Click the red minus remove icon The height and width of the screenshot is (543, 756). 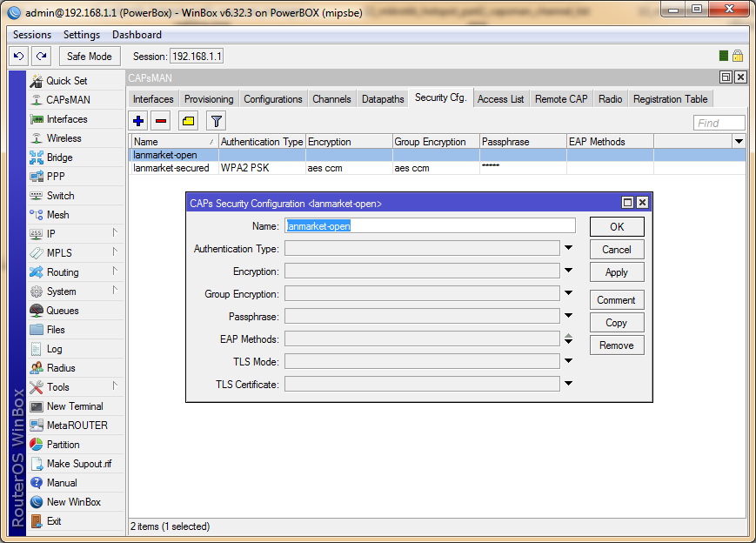point(161,121)
